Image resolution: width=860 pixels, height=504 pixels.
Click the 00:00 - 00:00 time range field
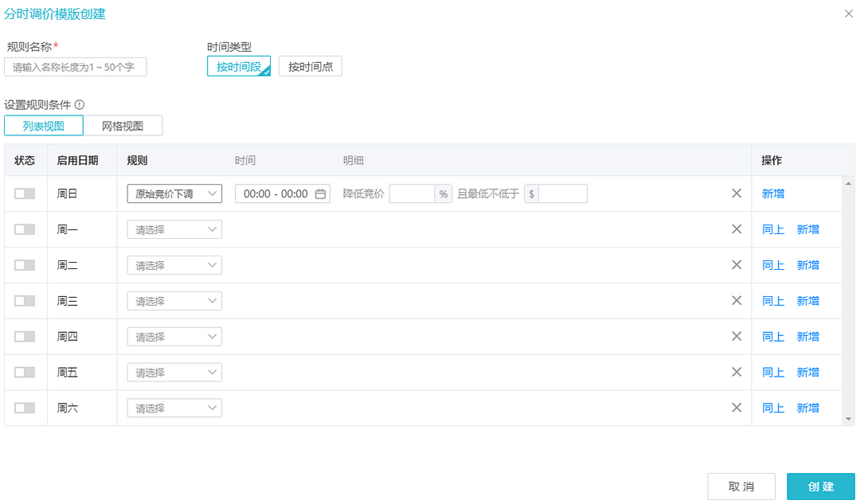point(283,193)
